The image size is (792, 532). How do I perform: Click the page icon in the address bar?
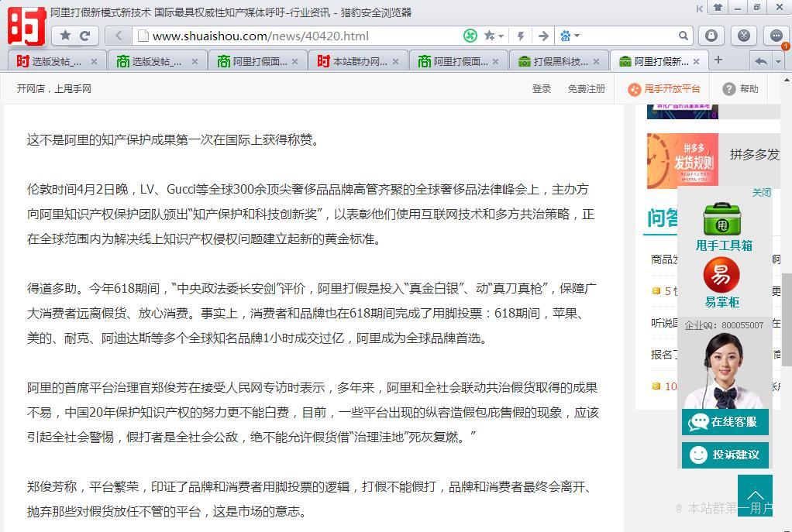(x=143, y=36)
